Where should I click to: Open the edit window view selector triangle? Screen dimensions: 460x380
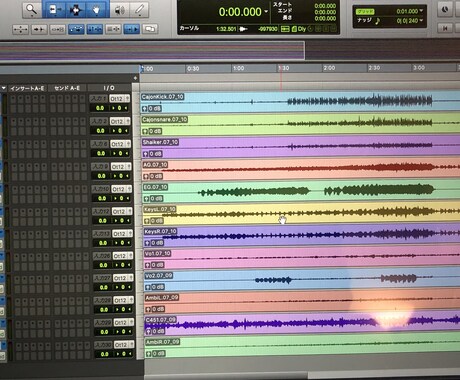3,88
